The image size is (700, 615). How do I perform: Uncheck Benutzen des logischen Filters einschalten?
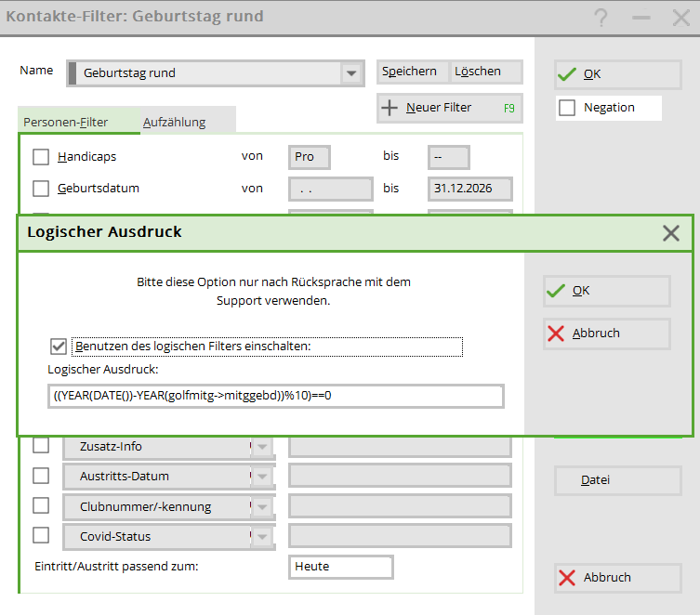coord(59,347)
